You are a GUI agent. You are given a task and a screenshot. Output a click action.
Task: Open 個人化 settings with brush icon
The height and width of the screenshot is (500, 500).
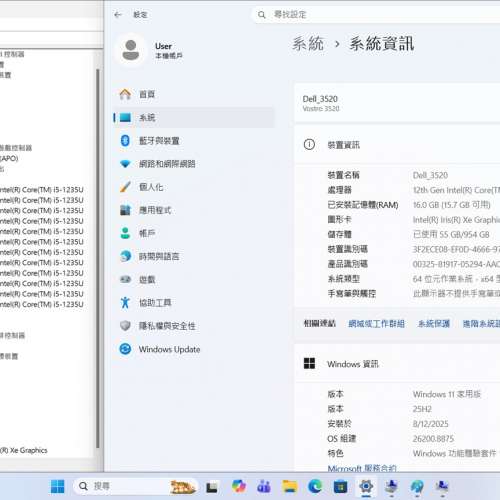point(193,187)
